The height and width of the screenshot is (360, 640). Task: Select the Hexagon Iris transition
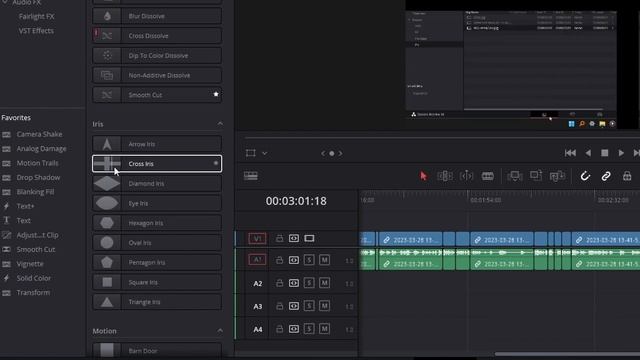(157, 223)
